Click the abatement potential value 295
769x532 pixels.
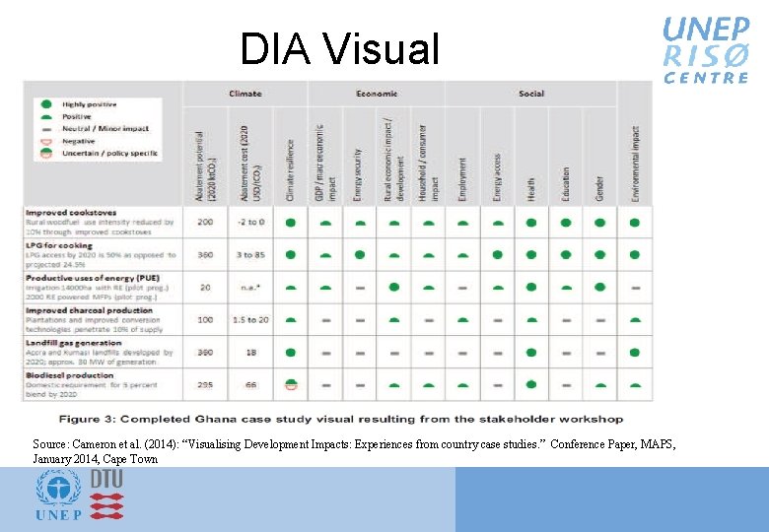point(205,385)
